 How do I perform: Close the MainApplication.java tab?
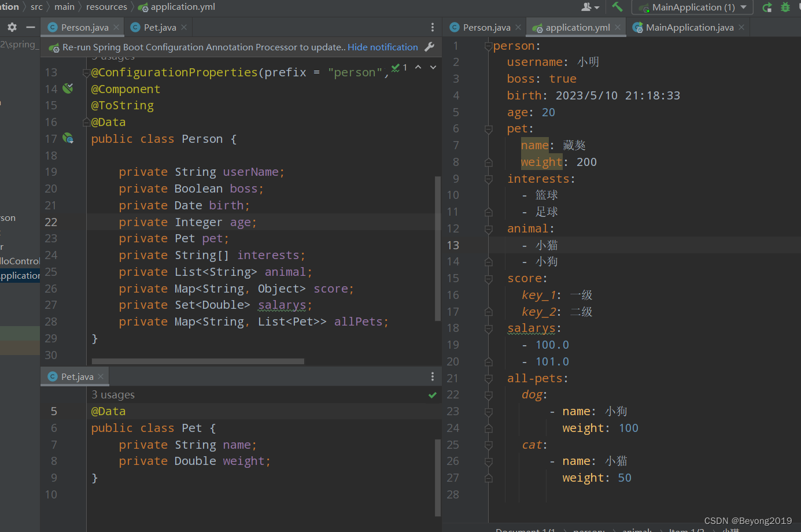click(741, 27)
